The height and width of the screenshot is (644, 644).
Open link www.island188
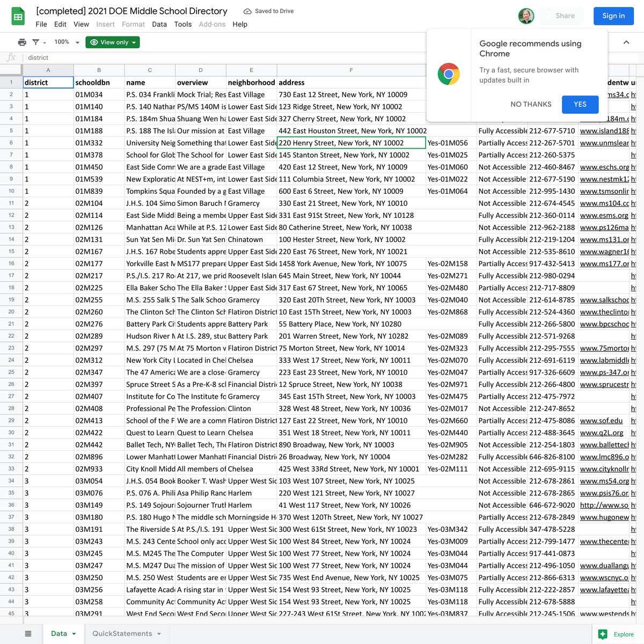tap(604, 131)
